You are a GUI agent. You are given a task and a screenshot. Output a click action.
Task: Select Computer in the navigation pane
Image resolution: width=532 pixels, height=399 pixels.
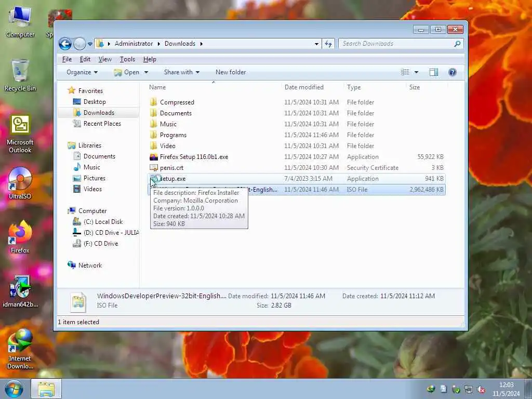click(92, 211)
